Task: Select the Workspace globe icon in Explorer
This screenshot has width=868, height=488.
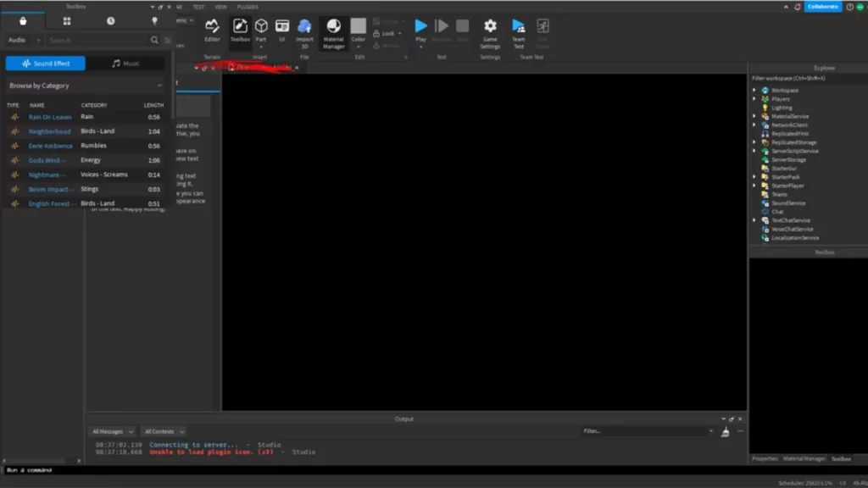Action: pyautogui.click(x=765, y=90)
